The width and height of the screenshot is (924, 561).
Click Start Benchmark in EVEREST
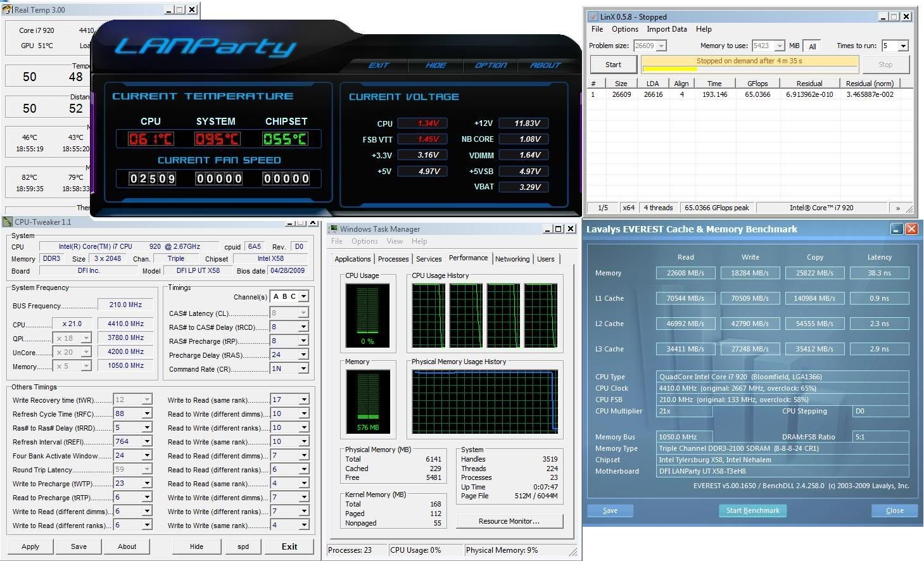tap(752, 510)
